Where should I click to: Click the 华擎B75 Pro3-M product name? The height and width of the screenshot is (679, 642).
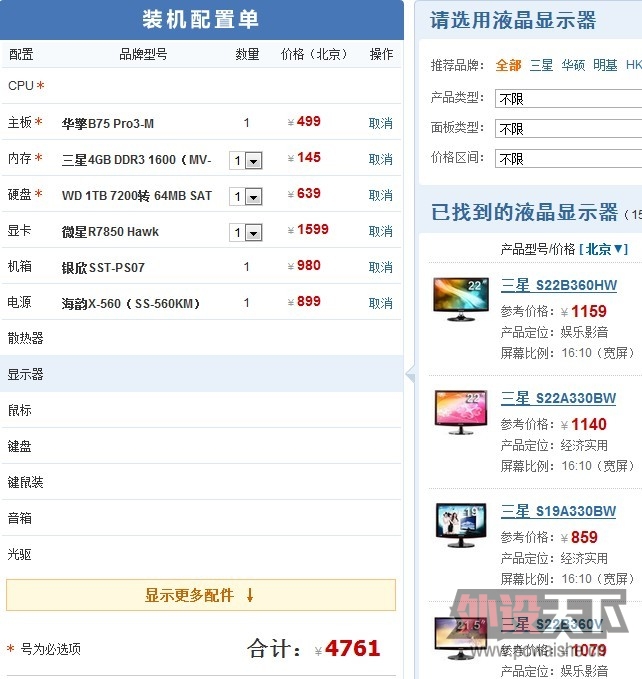[108, 124]
